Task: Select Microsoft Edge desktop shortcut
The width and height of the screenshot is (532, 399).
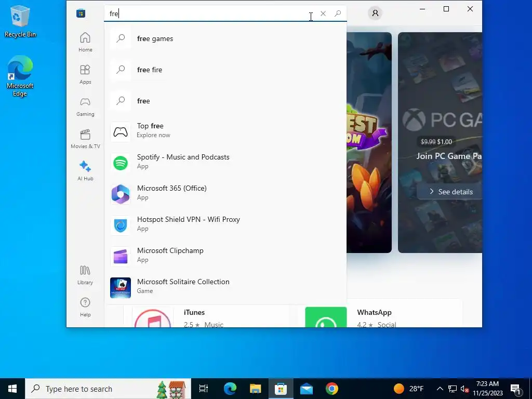Action: coord(20,76)
